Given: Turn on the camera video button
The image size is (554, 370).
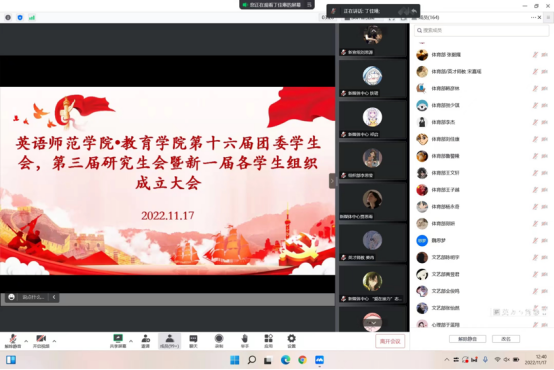Looking at the screenshot, I should [x=41, y=341].
